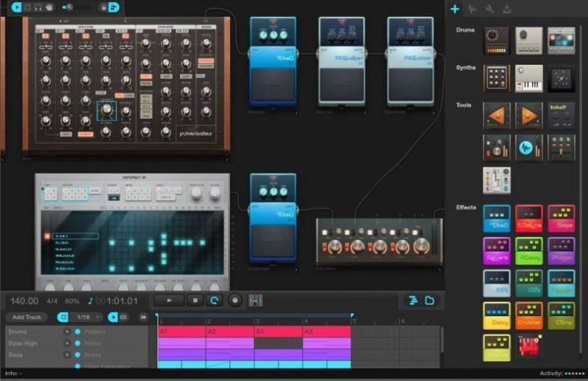
Task: Toggle the metronome button
Action: (x=256, y=300)
